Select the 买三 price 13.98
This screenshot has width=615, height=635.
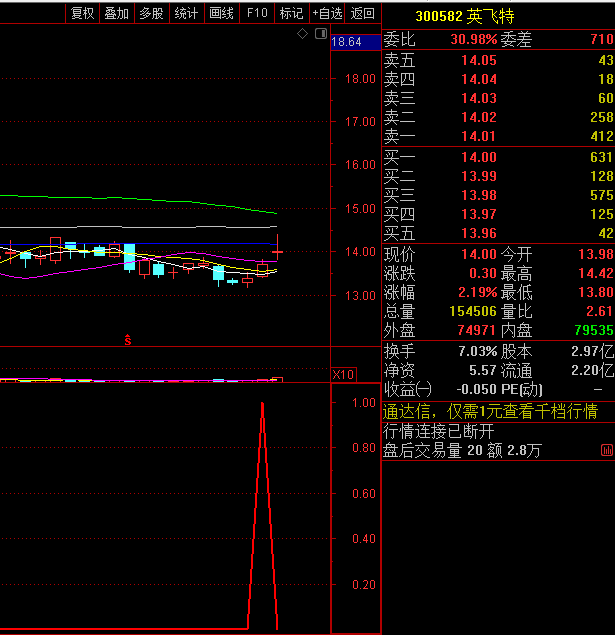pos(479,195)
